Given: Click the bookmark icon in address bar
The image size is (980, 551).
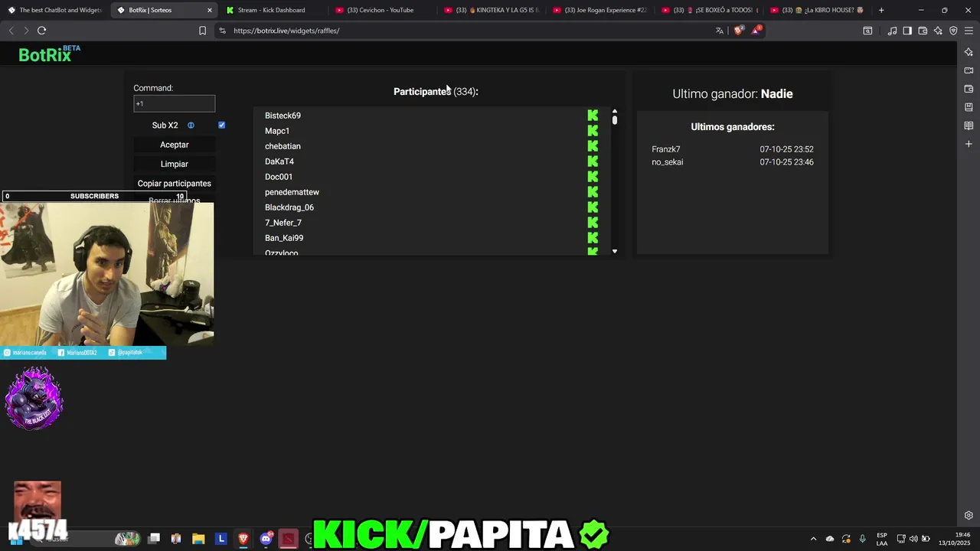Looking at the screenshot, I should pyautogui.click(x=202, y=31).
